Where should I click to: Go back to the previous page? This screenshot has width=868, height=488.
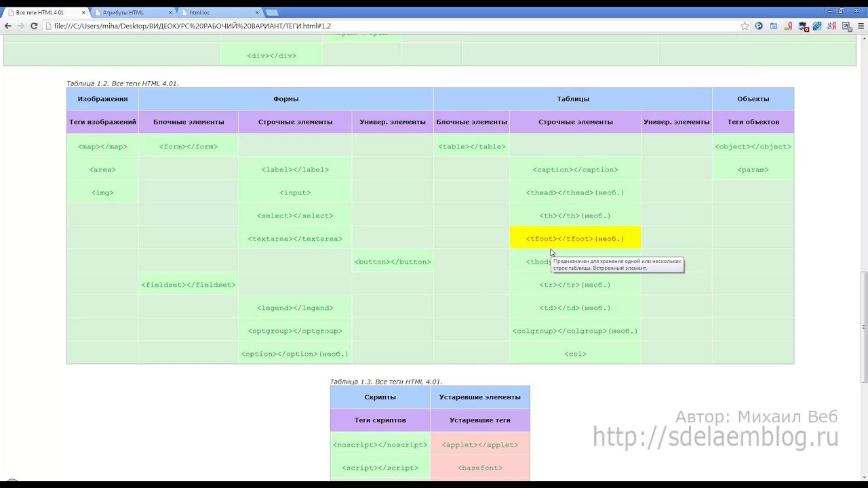pyautogui.click(x=7, y=26)
